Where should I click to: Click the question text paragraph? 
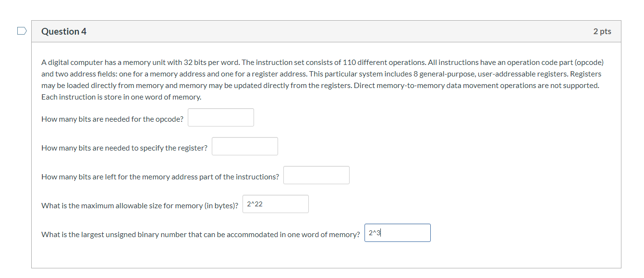(x=322, y=79)
